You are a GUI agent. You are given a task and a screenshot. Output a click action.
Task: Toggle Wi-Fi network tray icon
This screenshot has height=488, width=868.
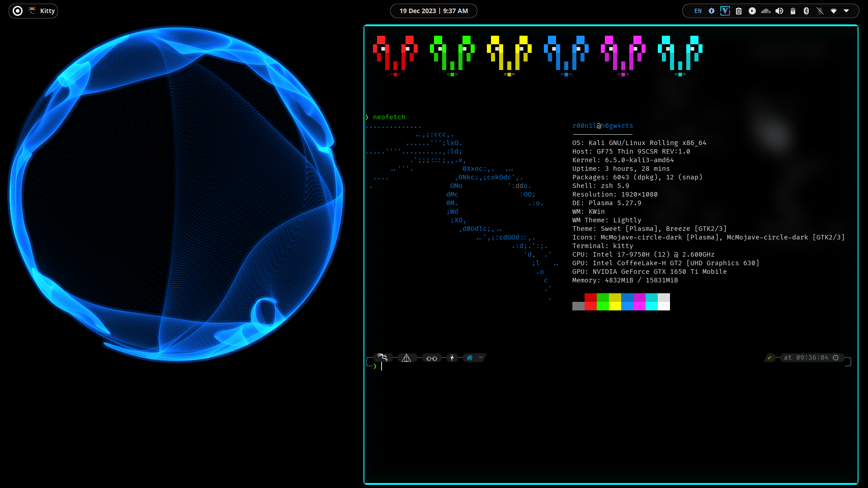click(x=833, y=11)
